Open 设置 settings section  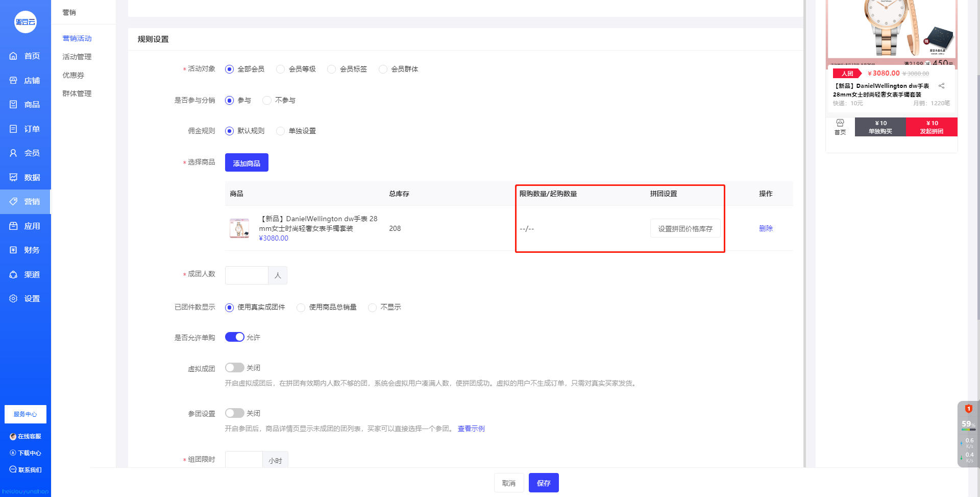(x=26, y=299)
